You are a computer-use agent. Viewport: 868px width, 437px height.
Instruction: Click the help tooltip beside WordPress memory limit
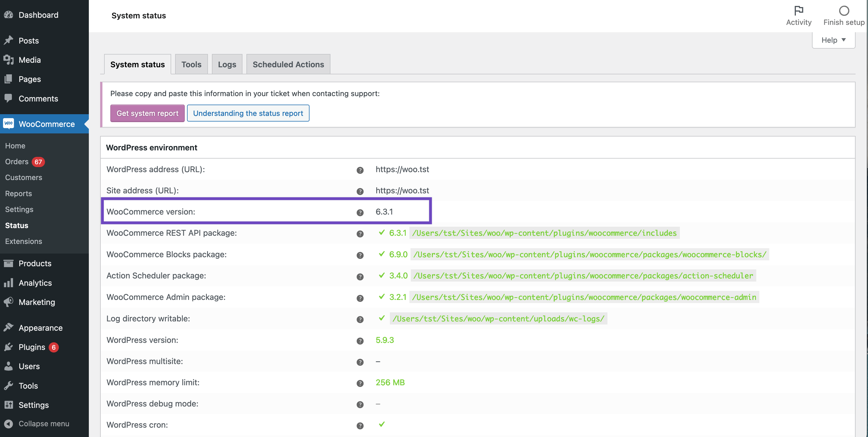(x=360, y=383)
